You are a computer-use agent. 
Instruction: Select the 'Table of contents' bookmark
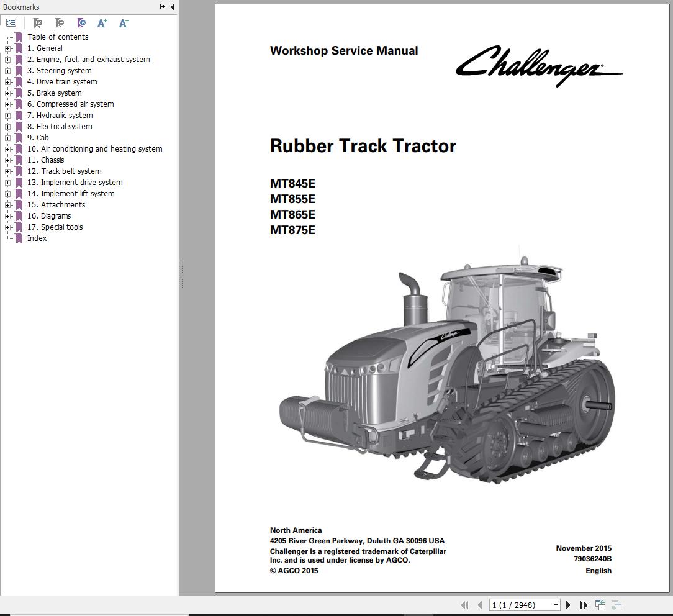click(58, 37)
